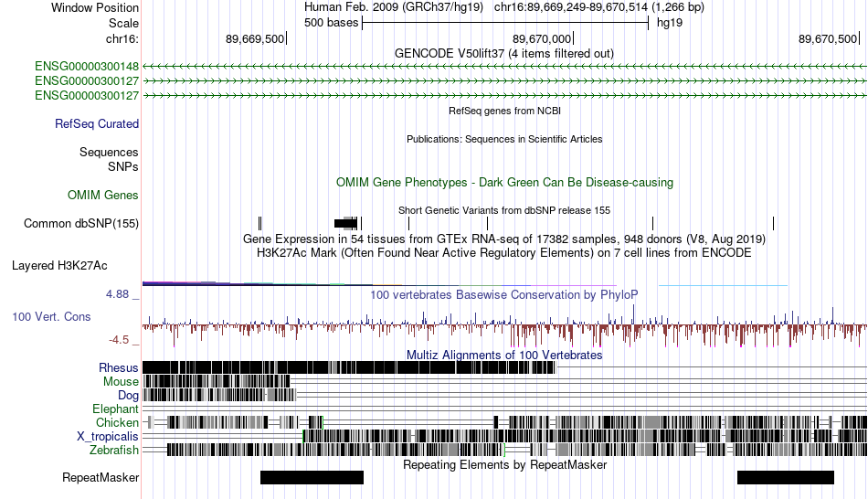Screen dimensions: 868x499
Task: Click the H3K27Ac Mark ENCODE title line
Action: 504,253
